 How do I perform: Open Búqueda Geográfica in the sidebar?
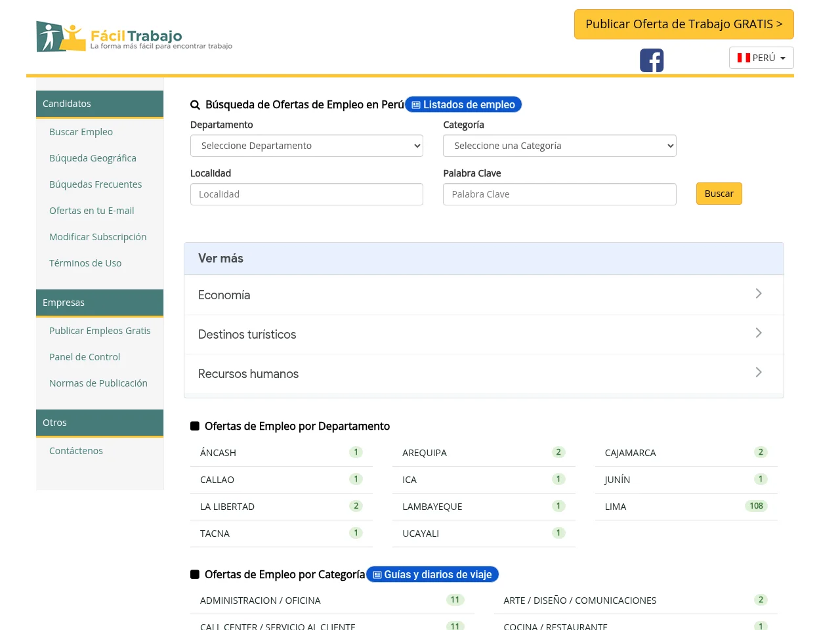click(x=93, y=158)
